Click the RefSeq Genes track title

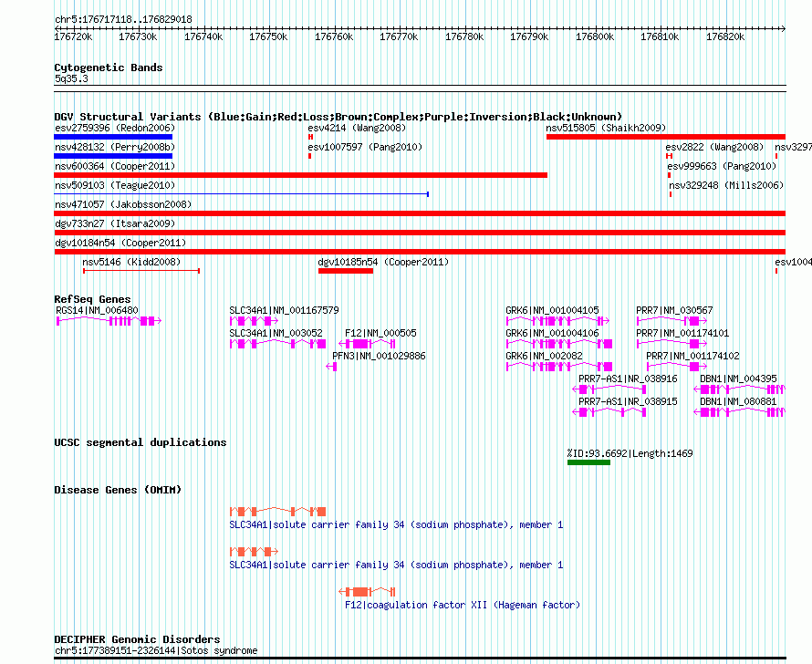coord(93,299)
